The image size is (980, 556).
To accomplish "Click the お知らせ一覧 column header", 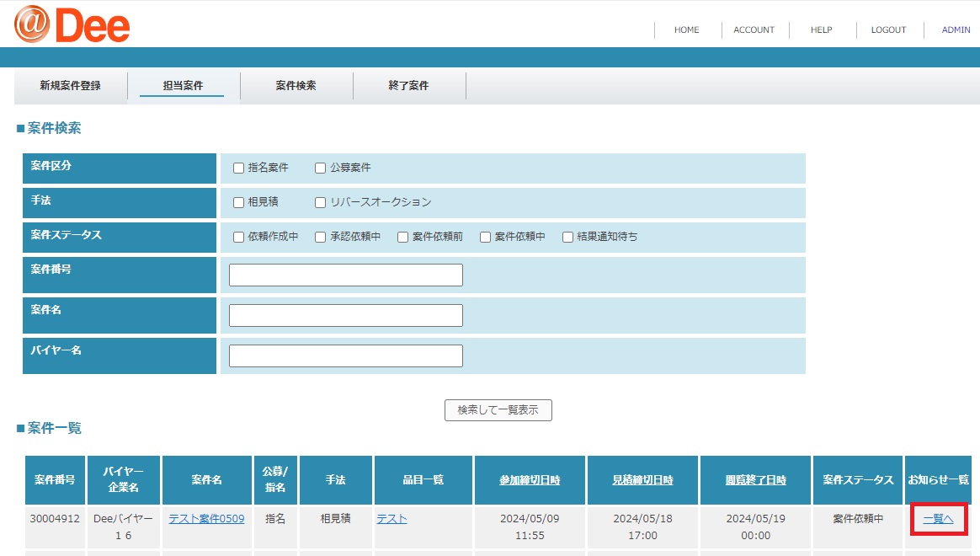I will 938,479.
